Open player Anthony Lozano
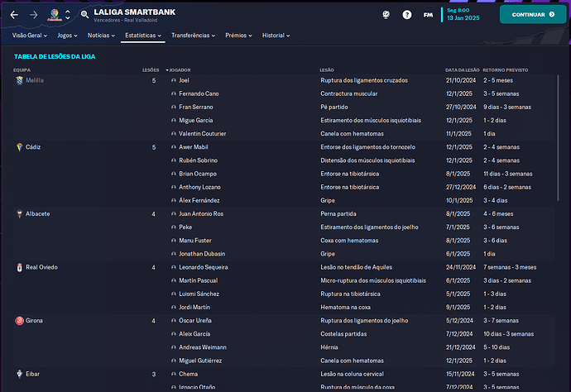Viewport: 571px width, 392px height. click(199, 187)
